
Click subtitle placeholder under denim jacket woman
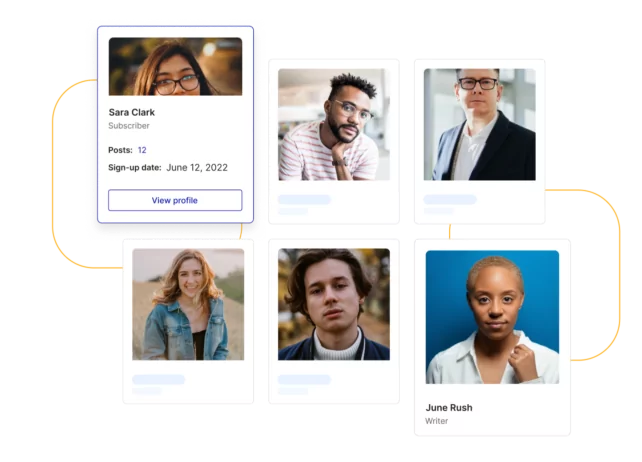[147, 391]
